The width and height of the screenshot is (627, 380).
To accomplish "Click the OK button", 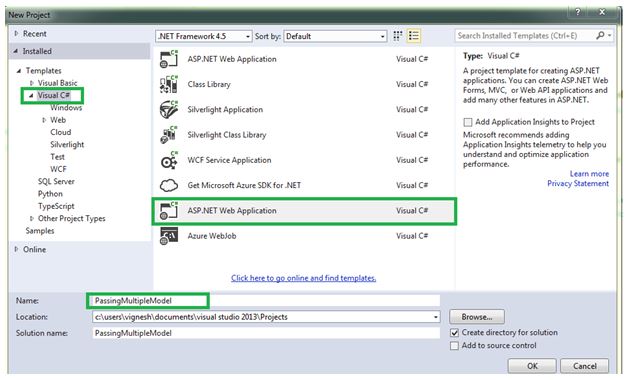I will [532, 366].
